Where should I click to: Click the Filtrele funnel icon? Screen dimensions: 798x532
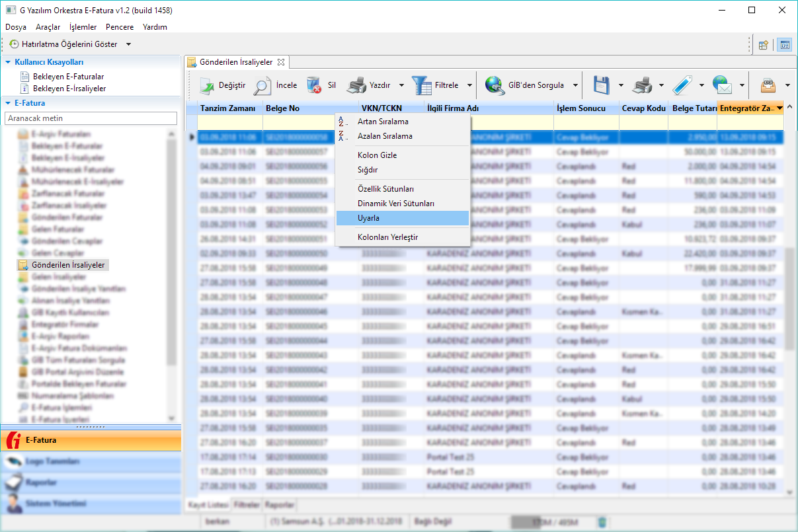click(421, 85)
